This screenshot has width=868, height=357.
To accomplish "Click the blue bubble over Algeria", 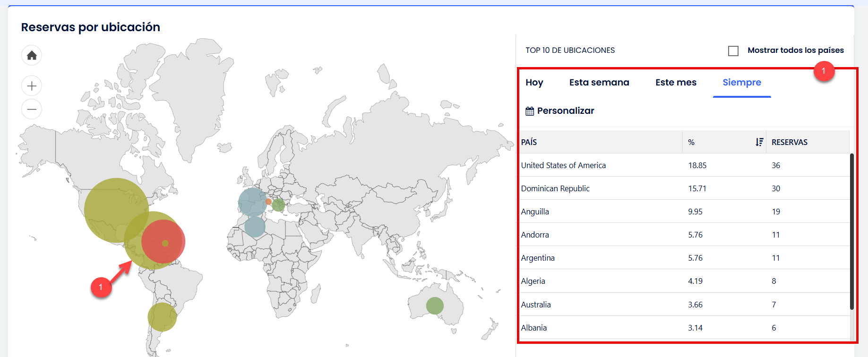I will (x=255, y=227).
